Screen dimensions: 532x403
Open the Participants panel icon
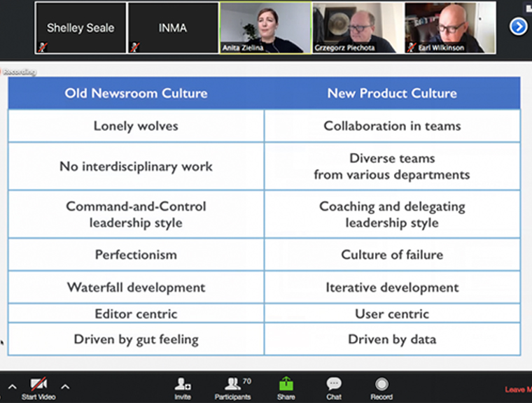point(232,383)
